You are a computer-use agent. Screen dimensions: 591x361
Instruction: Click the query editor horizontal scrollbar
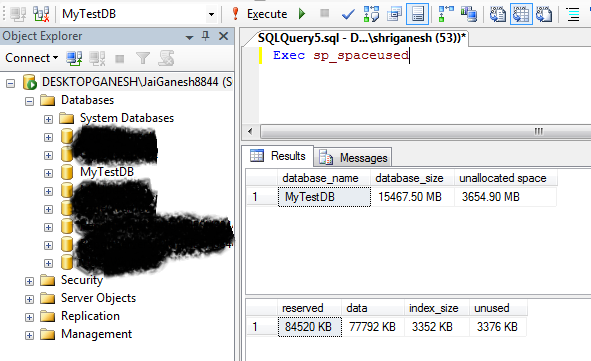(x=426, y=132)
